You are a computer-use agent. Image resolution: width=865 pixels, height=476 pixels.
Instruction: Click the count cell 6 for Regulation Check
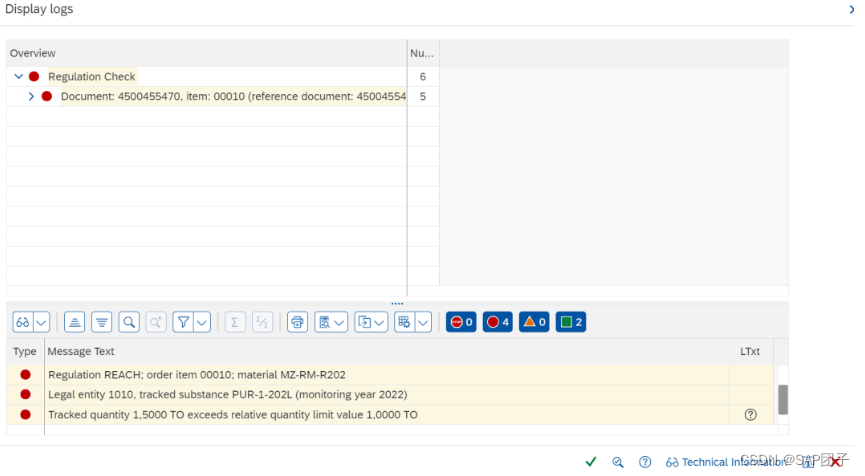[x=423, y=77]
